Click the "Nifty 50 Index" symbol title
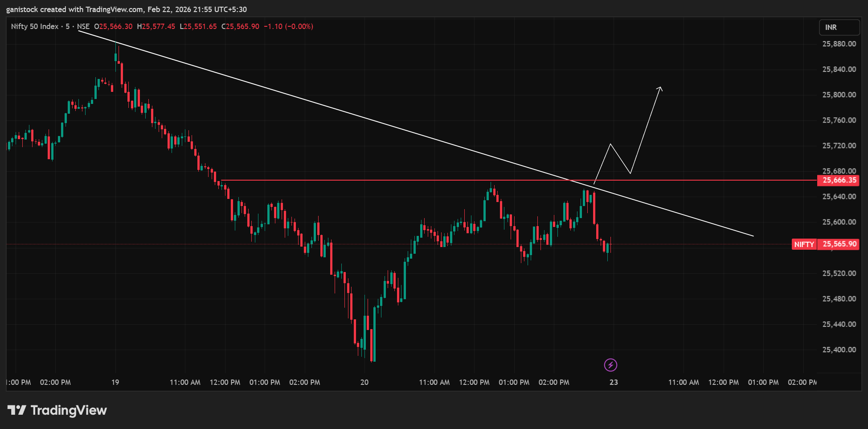Screen dimensions: 868x429 (35, 26)
